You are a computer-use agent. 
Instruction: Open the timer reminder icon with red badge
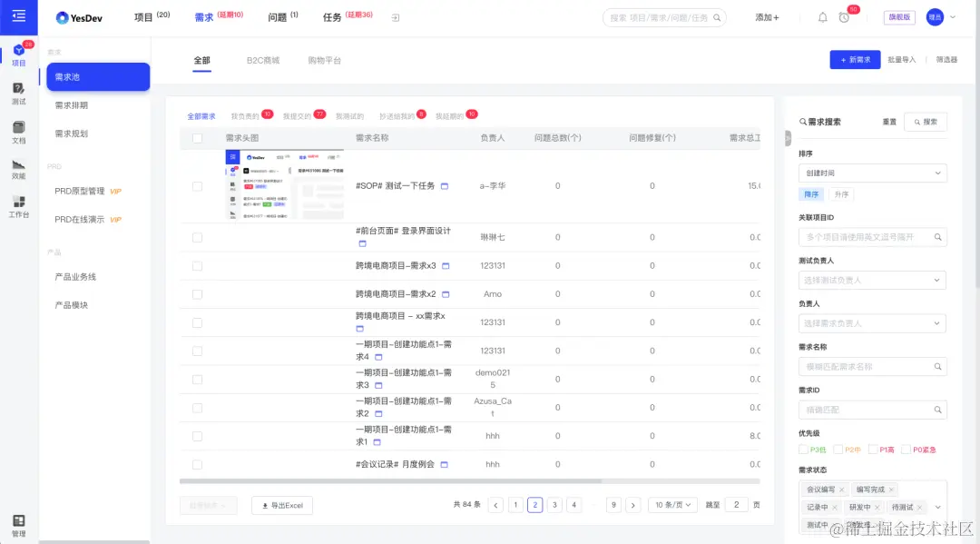pos(843,17)
